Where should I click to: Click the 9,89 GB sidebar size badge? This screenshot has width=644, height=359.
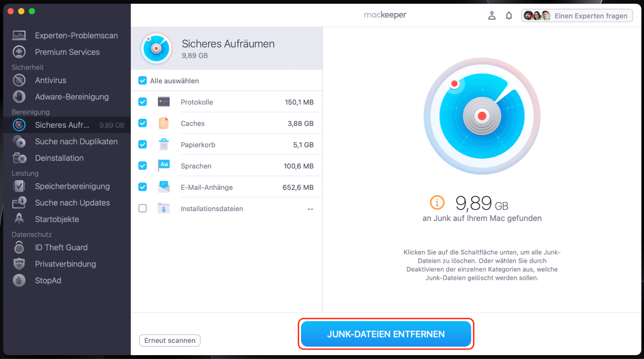point(112,125)
